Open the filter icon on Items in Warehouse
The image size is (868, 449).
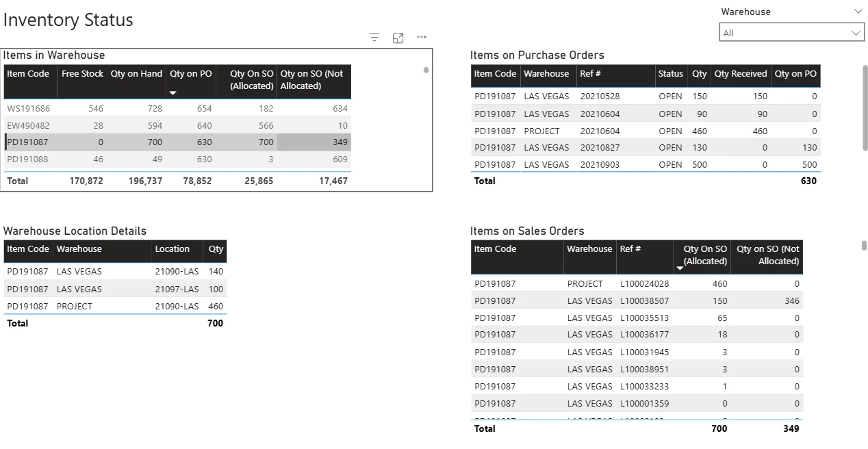pyautogui.click(x=374, y=38)
